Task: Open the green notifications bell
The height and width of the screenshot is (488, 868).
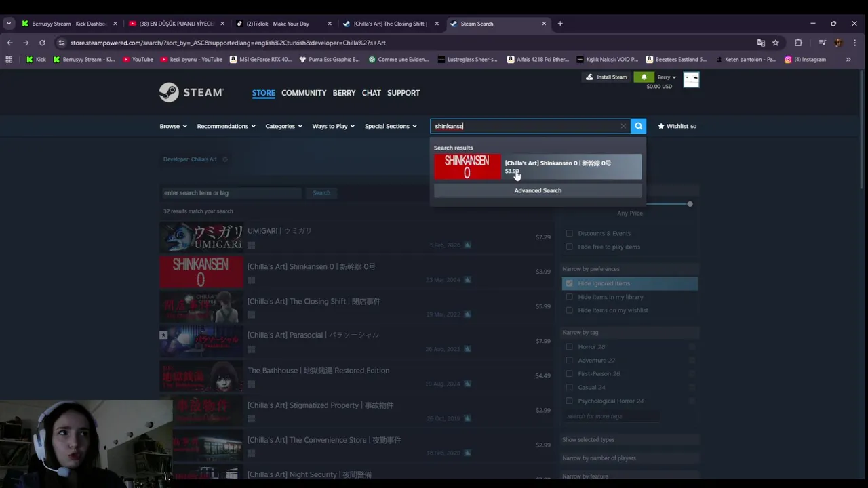Action: 644,77
